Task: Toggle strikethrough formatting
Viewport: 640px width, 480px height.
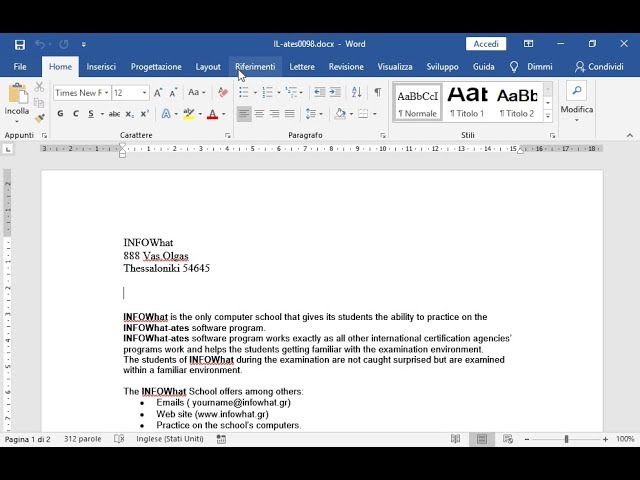Action: (114, 114)
